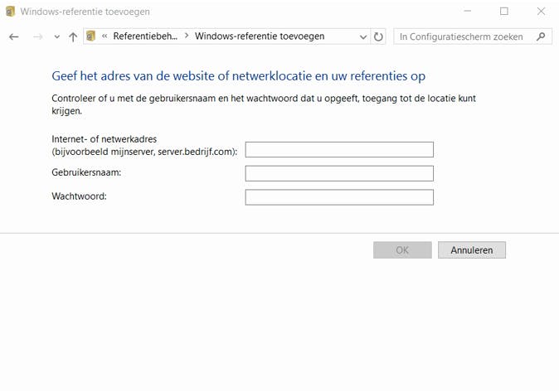
Task: Close the Windows-referentie toevoegen window
Action: point(540,11)
